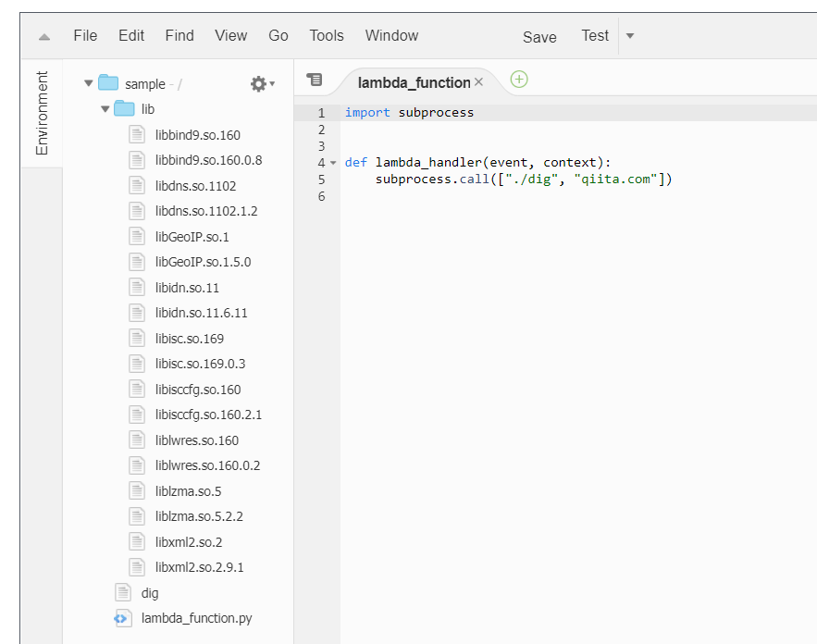The width and height of the screenshot is (817, 644).
Task: Click the tab list icon left of tabs
Action: coord(315,80)
